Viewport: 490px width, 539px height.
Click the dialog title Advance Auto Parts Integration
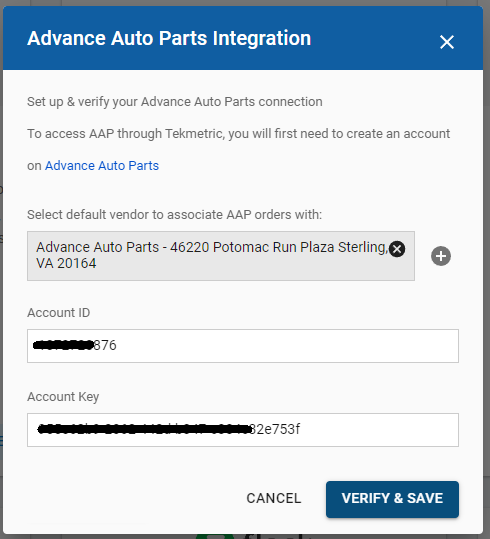click(169, 38)
